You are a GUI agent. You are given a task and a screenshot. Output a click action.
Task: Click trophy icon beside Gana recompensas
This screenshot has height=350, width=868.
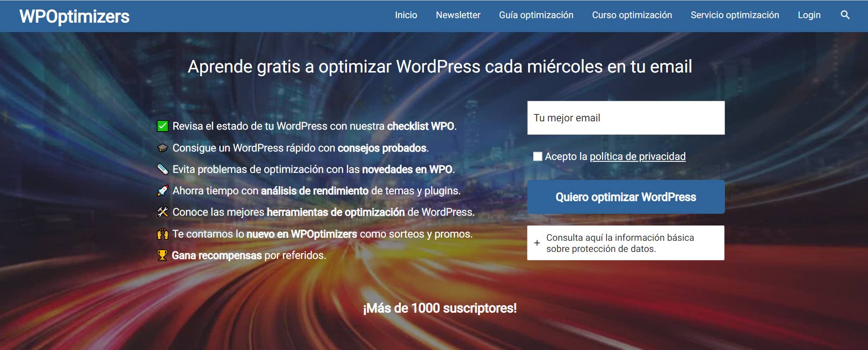[x=162, y=255]
